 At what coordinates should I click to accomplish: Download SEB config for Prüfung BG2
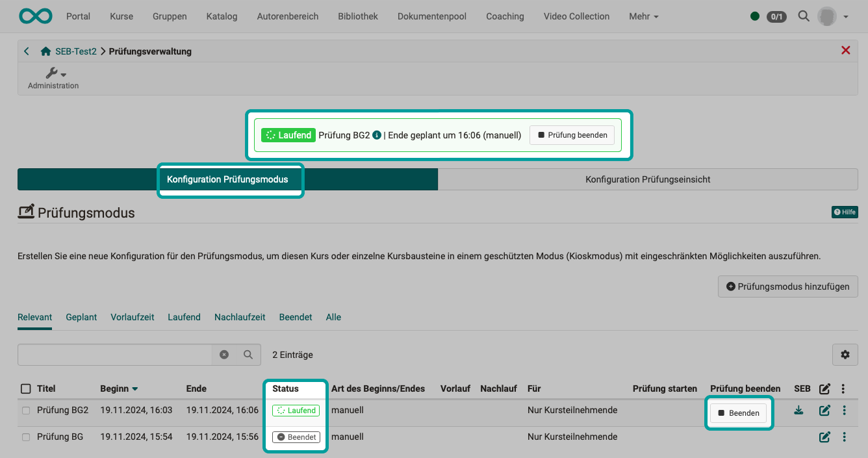pyautogui.click(x=798, y=411)
